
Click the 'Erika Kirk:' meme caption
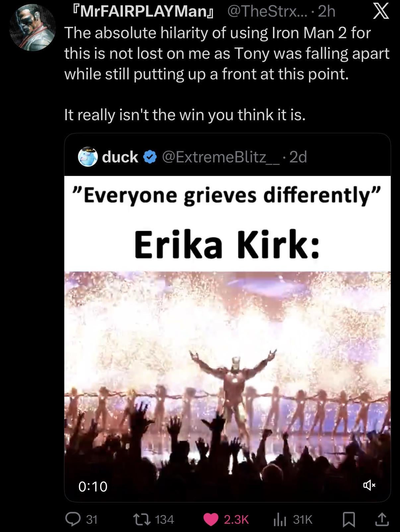tap(227, 245)
